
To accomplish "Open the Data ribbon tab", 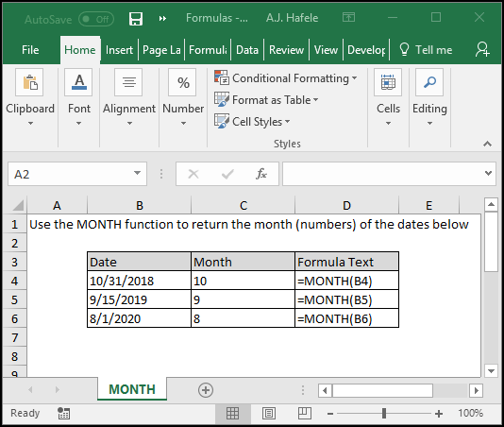I will coord(247,50).
